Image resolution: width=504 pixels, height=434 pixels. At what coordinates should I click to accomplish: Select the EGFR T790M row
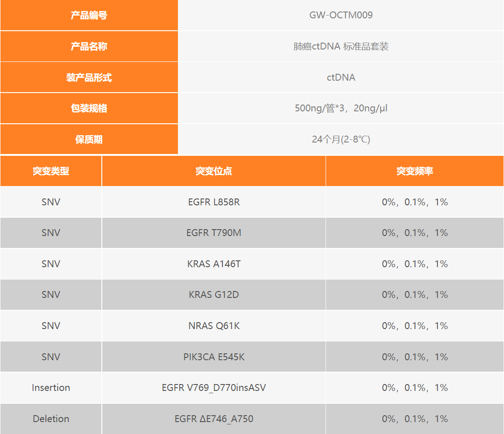click(x=252, y=232)
